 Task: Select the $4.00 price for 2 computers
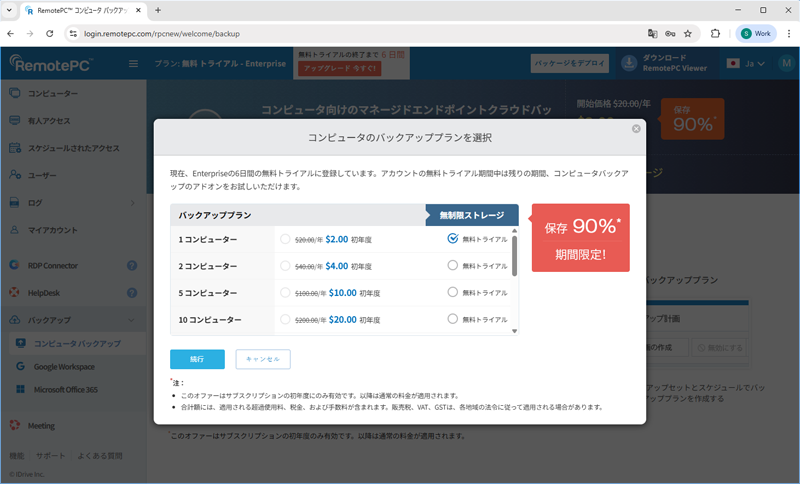pos(285,266)
